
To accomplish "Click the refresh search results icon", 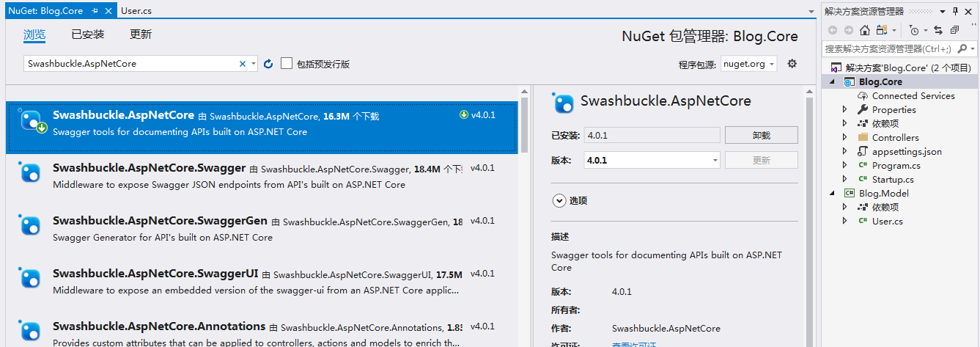I will click(x=268, y=64).
